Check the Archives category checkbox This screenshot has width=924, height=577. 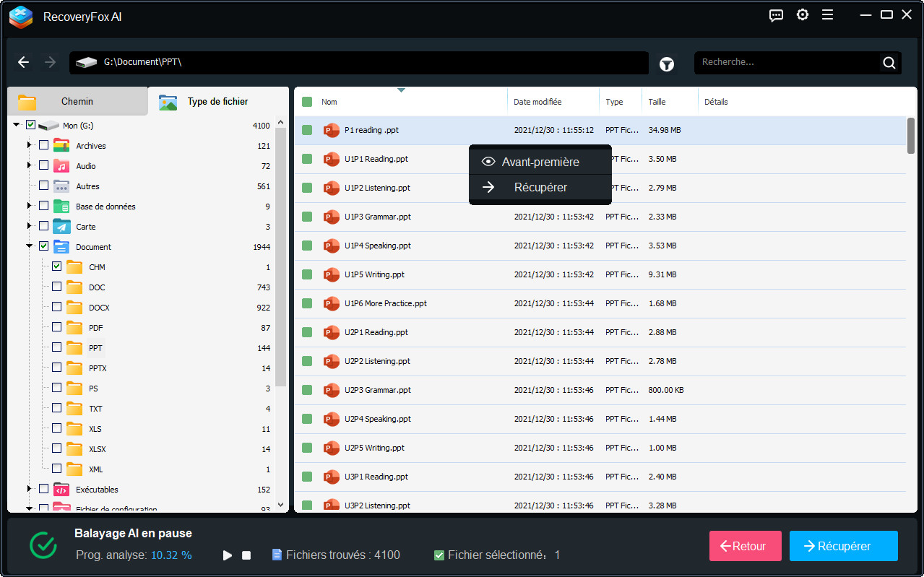pyautogui.click(x=43, y=145)
